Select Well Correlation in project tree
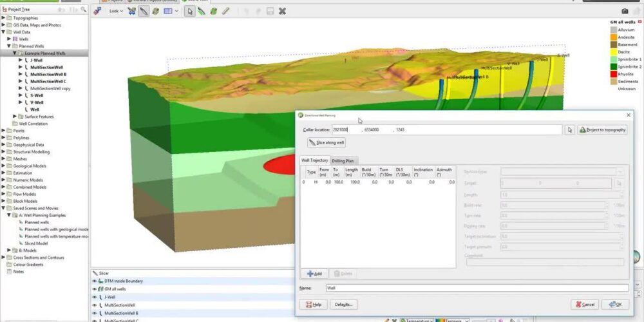This screenshot has height=322, width=644. (33, 124)
